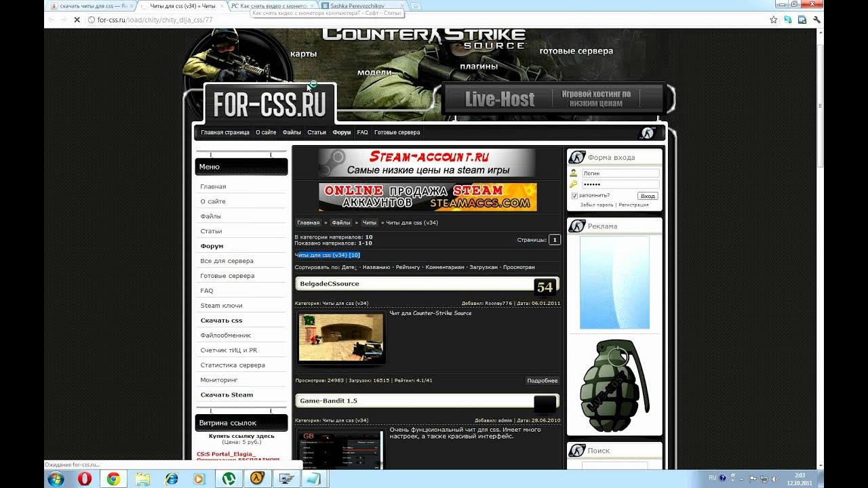Screen dimensions: 868x488
Task: Select the 'Читы для css (v34)' browser tab
Action: click(x=181, y=5)
